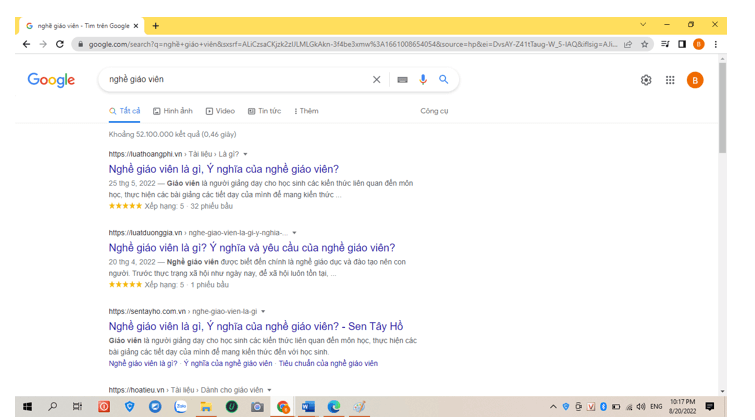Expand options arrow next to luathoangphi.vn result
The image size is (755, 420).
coord(246,155)
